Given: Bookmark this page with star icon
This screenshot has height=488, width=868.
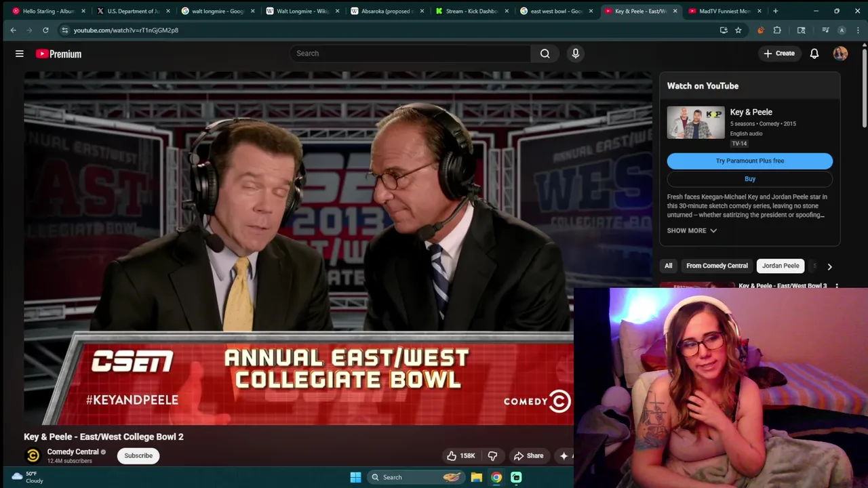Looking at the screenshot, I should click(x=738, y=30).
